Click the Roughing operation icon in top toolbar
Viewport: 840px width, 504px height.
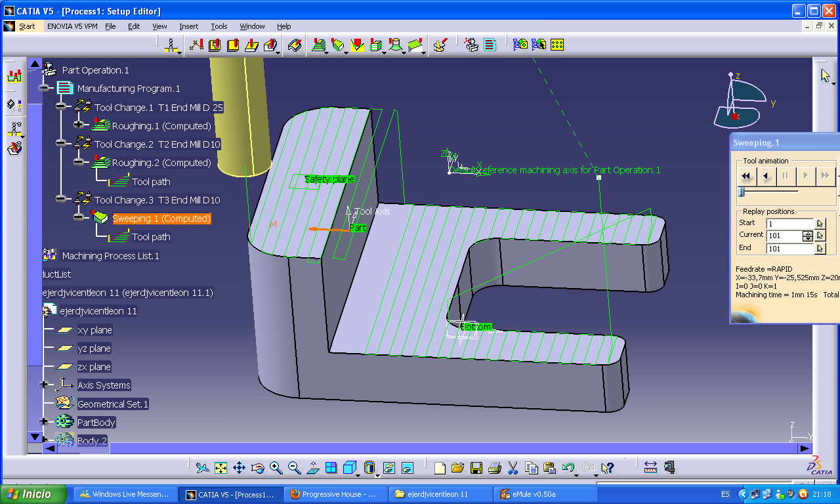click(319, 45)
